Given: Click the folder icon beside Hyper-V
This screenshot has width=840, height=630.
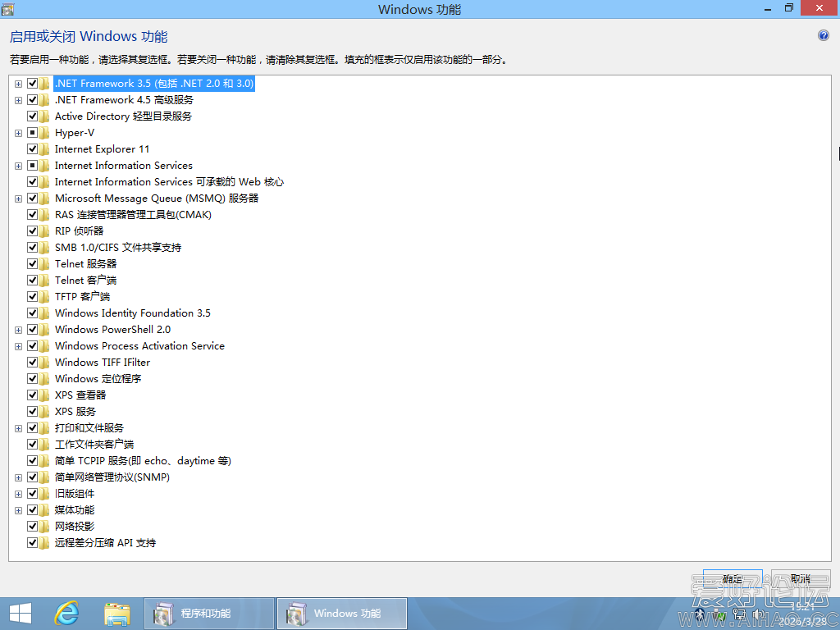Looking at the screenshot, I should click(x=44, y=133).
